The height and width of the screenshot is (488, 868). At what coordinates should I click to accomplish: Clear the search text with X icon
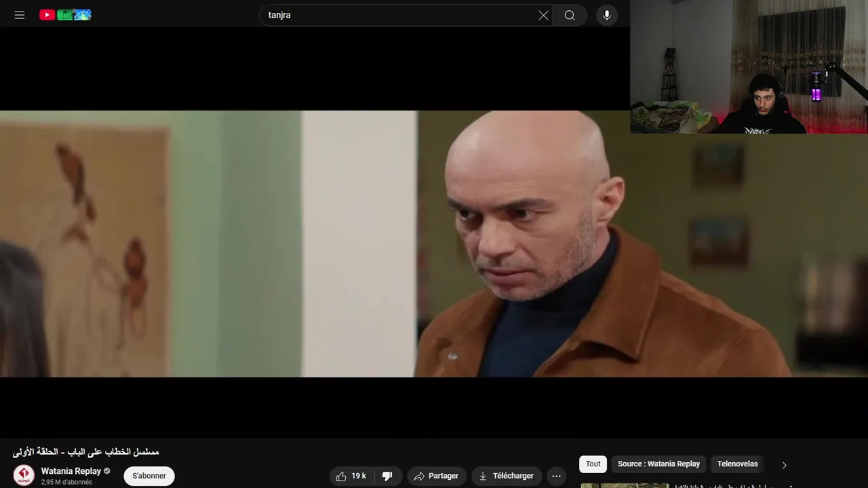(543, 15)
